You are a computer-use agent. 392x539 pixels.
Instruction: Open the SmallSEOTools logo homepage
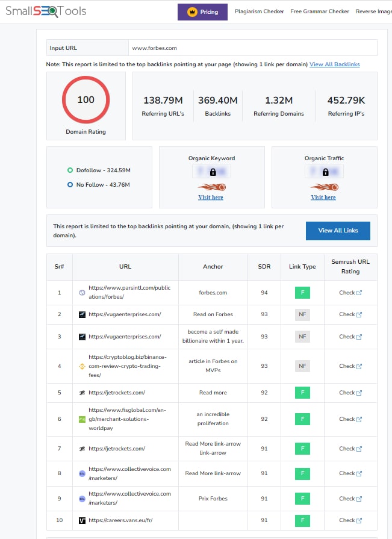pos(46,11)
